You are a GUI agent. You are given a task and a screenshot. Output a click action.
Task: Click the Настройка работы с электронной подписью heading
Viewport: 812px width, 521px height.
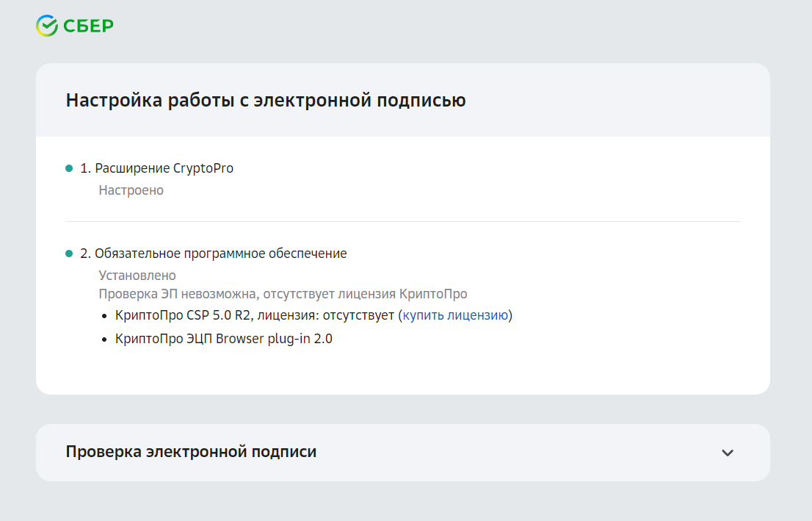coord(266,101)
